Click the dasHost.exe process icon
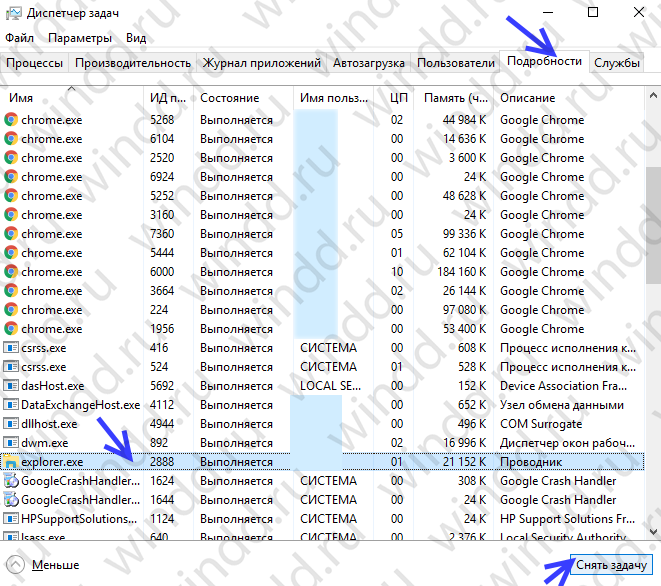This screenshot has width=661, height=586. click(11, 386)
